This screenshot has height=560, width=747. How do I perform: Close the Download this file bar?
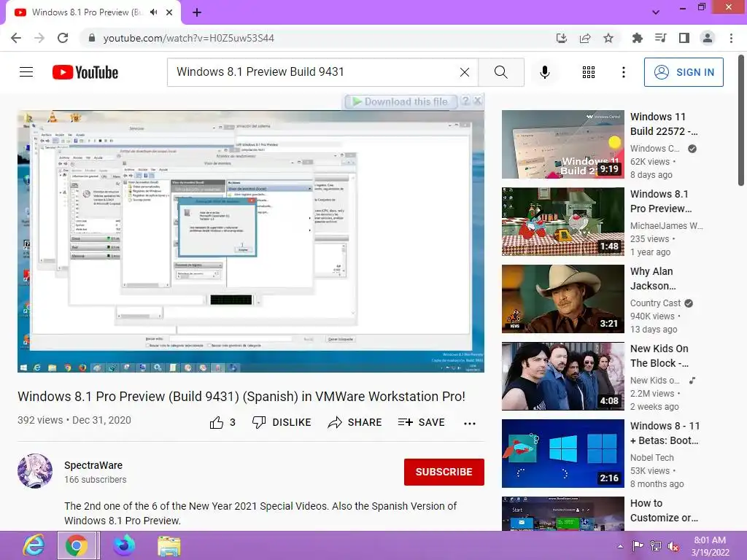coord(477,101)
